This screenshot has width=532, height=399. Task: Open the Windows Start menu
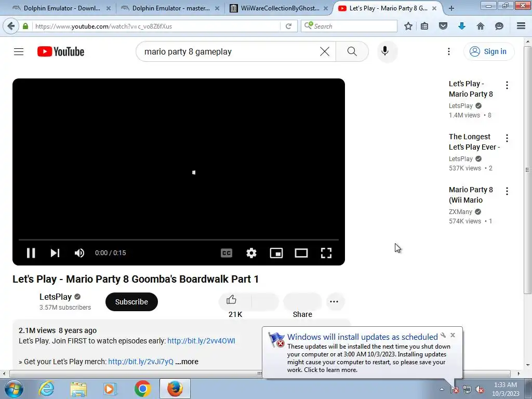coord(14,389)
